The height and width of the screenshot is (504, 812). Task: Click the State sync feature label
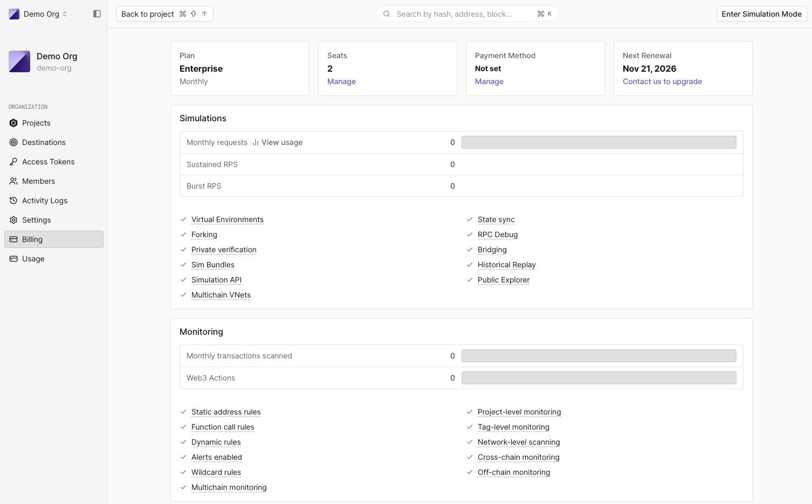(x=496, y=219)
